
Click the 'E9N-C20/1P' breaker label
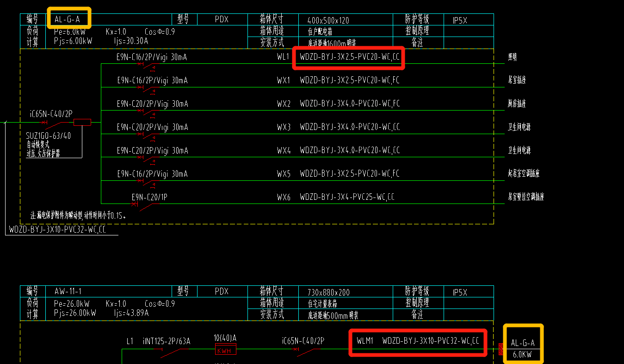(149, 197)
